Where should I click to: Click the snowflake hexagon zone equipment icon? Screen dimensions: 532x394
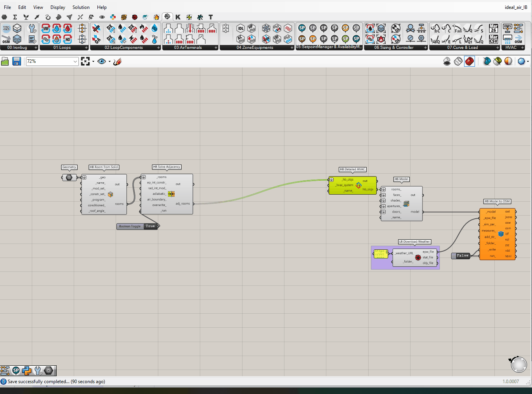click(266, 28)
